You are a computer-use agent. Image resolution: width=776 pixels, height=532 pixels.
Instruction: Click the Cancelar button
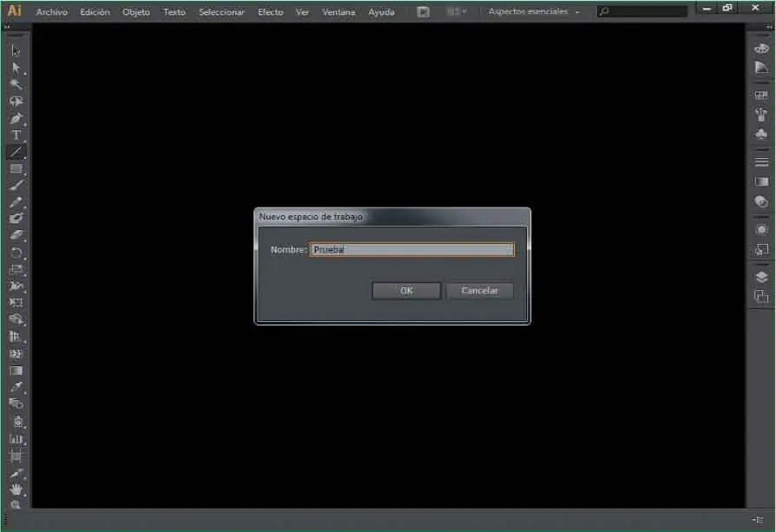coord(479,291)
